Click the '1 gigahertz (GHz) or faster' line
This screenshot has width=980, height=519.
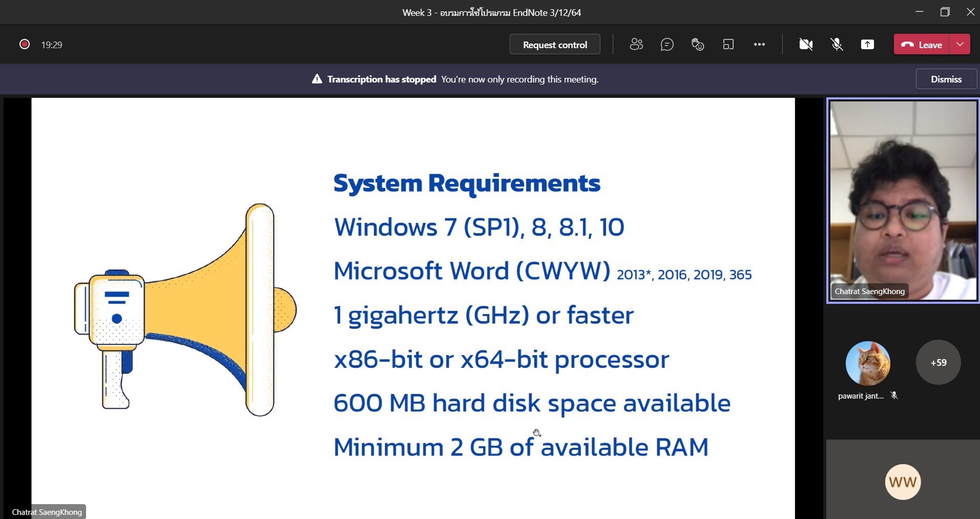point(484,315)
